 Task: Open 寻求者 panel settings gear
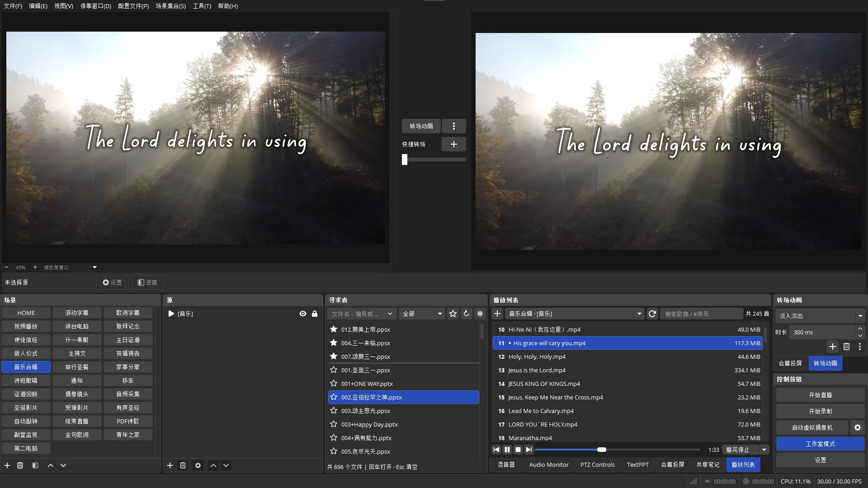click(480, 314)
